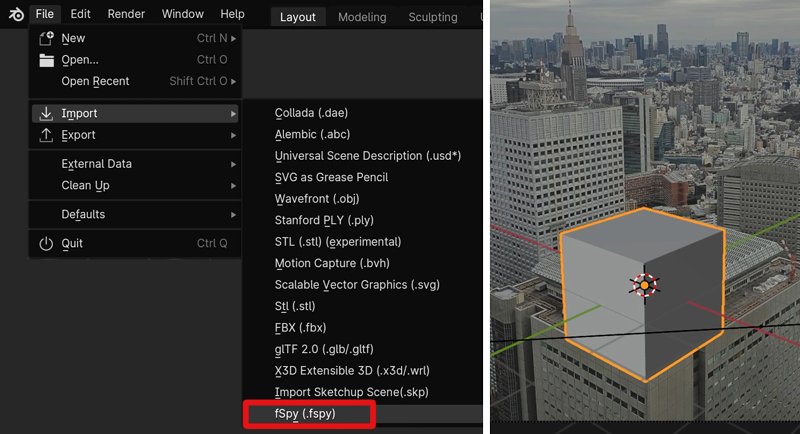Click the Import download-arrow icon

pos(46,113)
